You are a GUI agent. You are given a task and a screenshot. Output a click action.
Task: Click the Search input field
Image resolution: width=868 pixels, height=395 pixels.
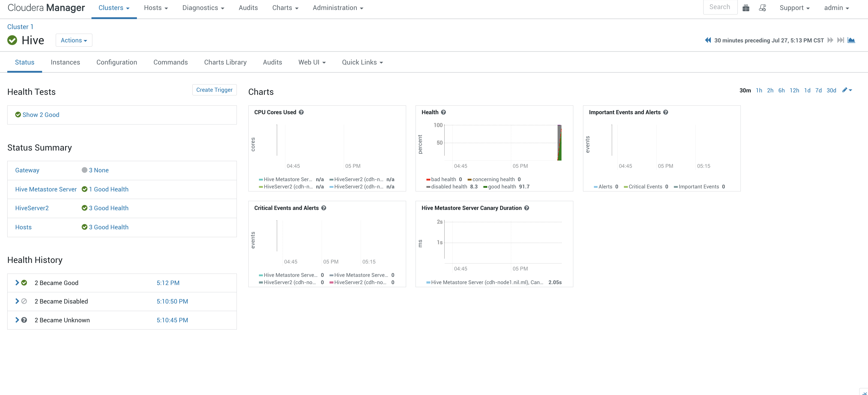click(x=720, y=7)
